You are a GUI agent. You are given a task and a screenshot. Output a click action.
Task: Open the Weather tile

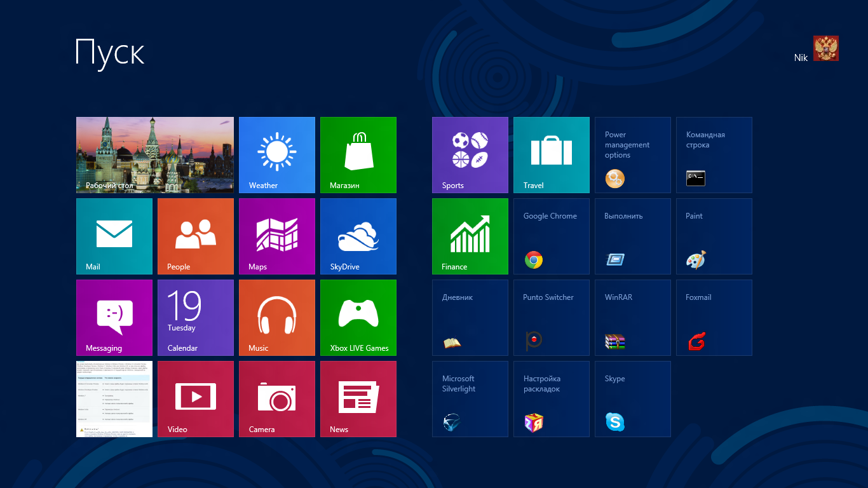(277, 155)
